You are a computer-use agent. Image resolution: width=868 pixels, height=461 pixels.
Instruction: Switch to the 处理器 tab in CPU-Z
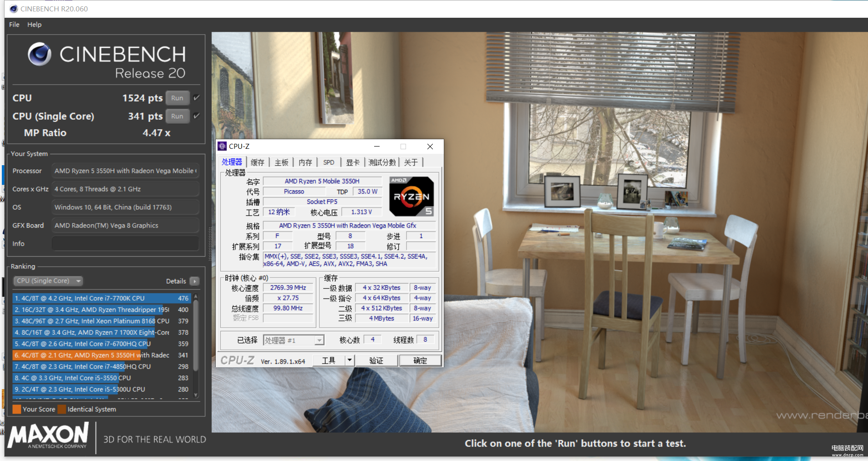point(232,162)
